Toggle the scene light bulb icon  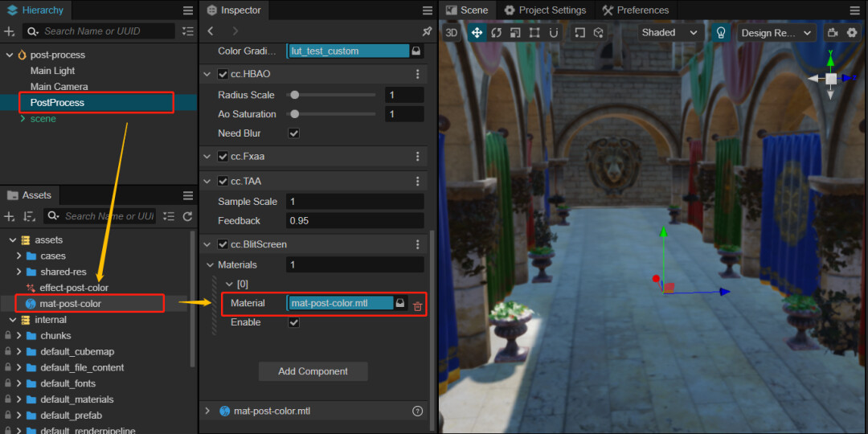[x=721, y=33]
